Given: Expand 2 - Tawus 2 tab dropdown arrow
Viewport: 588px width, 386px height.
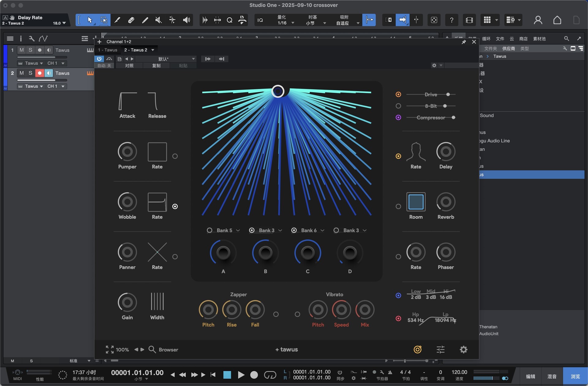Looking at the screenshot, I should pyautogui.click(x=153, y=50).
